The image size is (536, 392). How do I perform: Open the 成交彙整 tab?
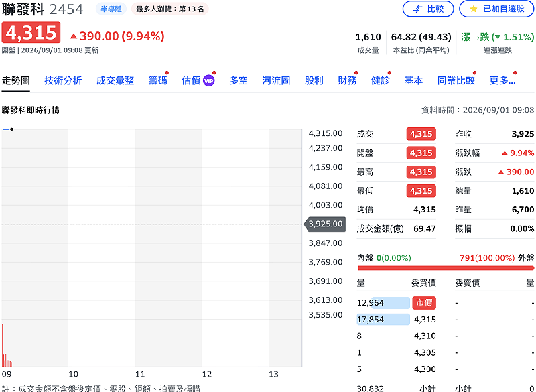point(115,80)
